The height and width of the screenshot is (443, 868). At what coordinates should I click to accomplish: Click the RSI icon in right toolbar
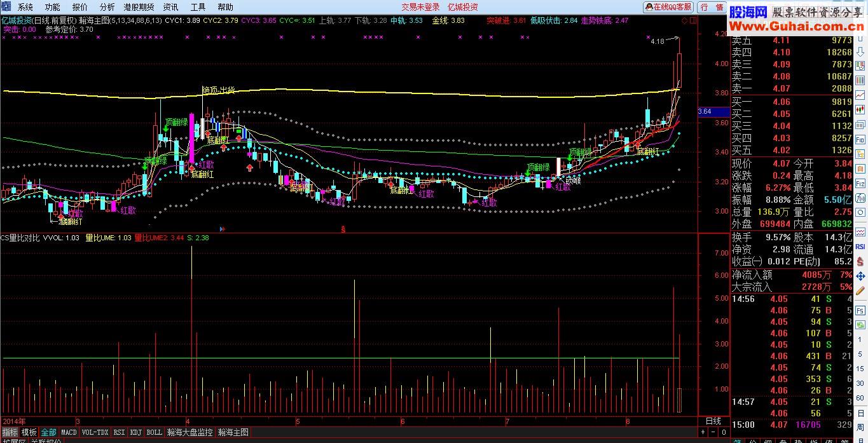(x=860, y=247)
